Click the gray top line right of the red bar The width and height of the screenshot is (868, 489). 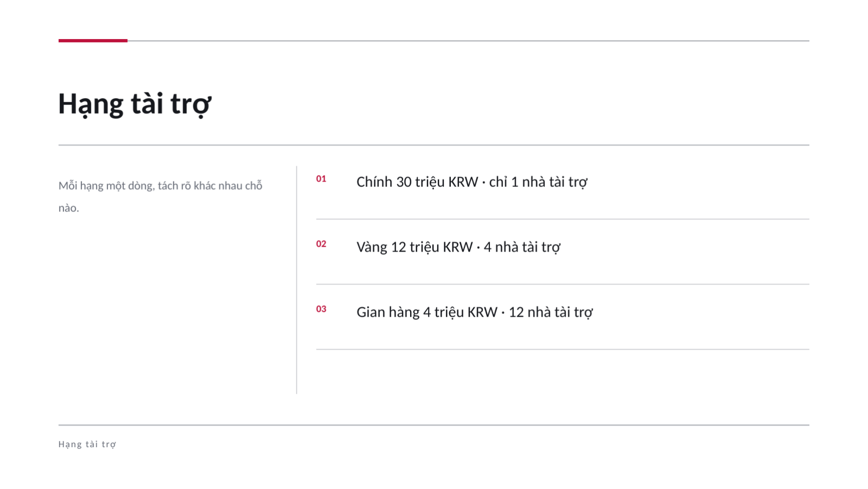point(468,41)
